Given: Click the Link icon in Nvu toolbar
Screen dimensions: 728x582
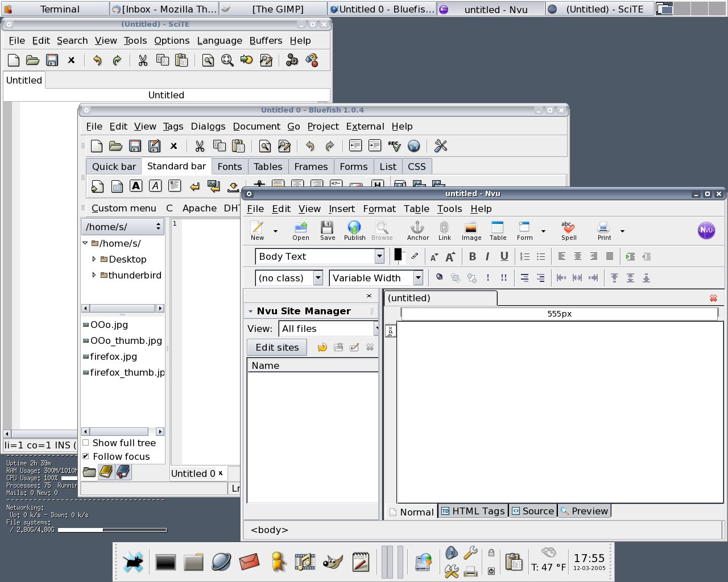Looking at the screenshot, I should coord(444,231).
